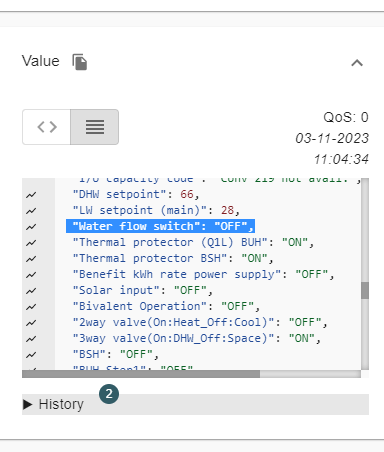
Task: Open chart for Thermal protector (Q1L) BUH
Action: [31, 243]
